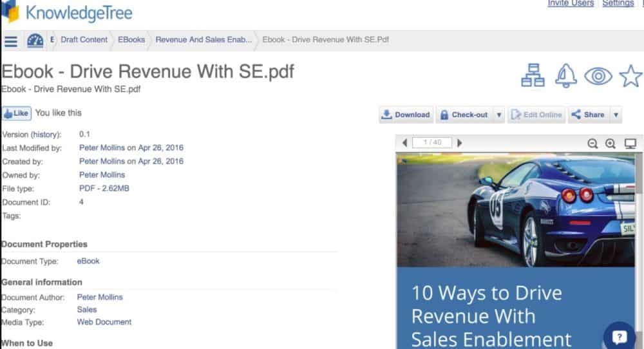
Task: Open the help chat bubble
Action: pos(619,337)
